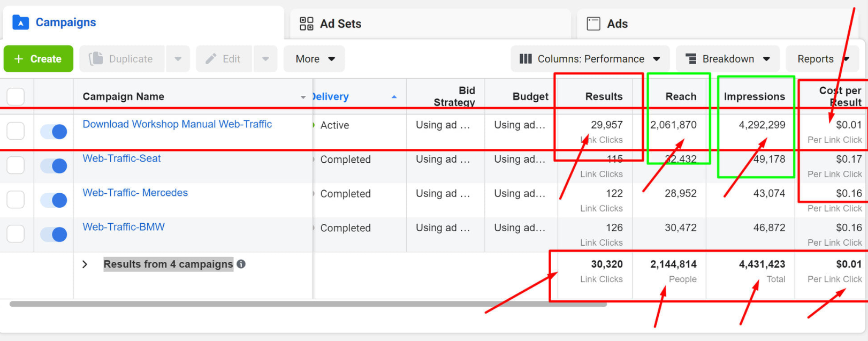The image size is (868, 341).
Task: Open the More dropdown menu
Action: click(x=314, y=59)
